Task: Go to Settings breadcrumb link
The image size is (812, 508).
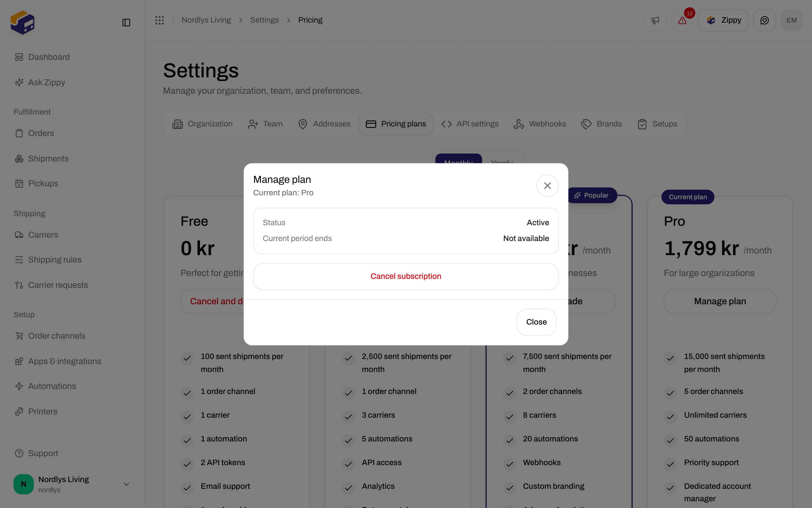Action: (x=264, y=20)
